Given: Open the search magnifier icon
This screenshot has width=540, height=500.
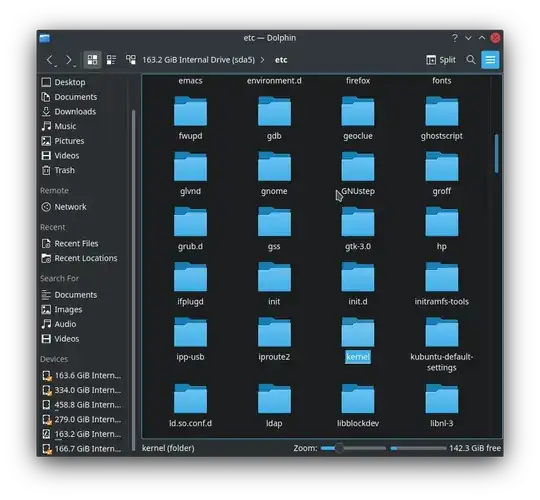Looking at the screenshot, I should click(470, 60).
